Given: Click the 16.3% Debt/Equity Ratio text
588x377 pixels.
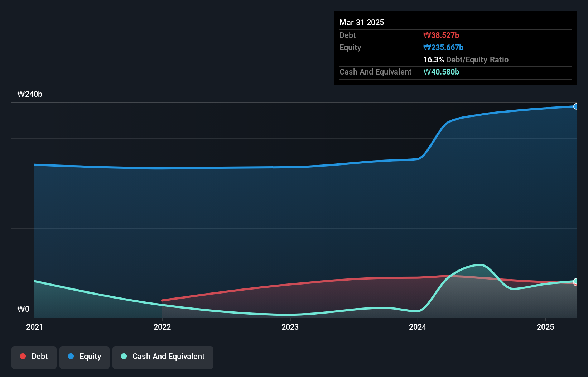Looking at the screenshot, I should [x=466, y=59].
